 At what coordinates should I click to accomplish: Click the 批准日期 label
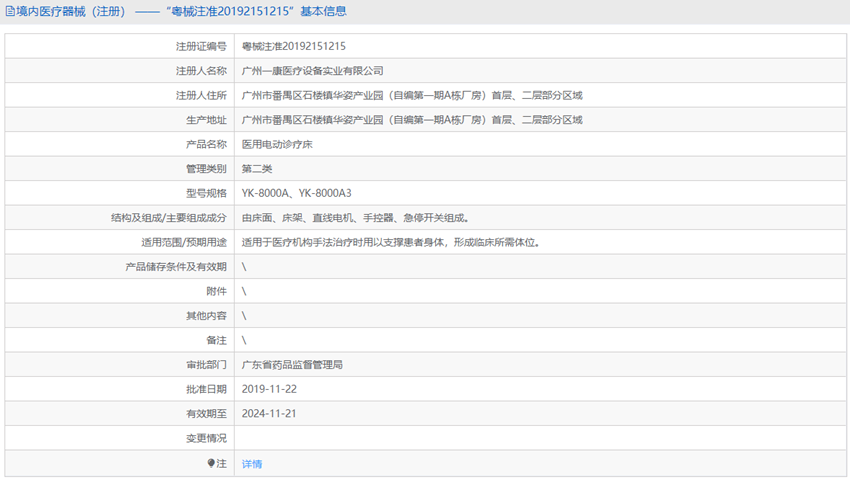pyautogui.click(x=206, y=390)
